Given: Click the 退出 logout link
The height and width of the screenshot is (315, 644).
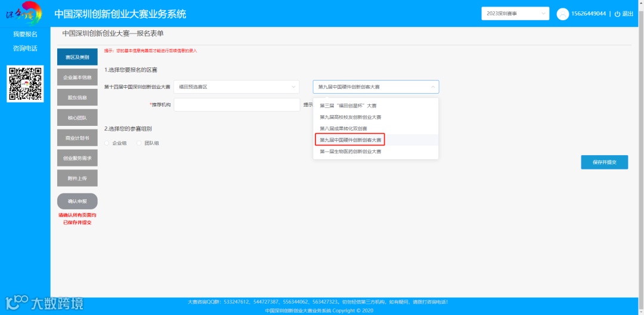Looking at the screenshot, I should click(627, 14).
